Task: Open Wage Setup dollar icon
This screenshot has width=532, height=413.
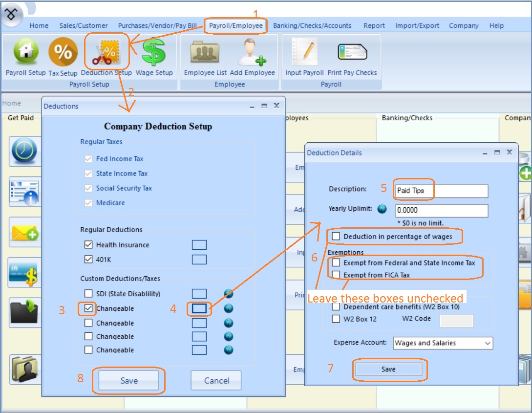Action: [154, 52]
